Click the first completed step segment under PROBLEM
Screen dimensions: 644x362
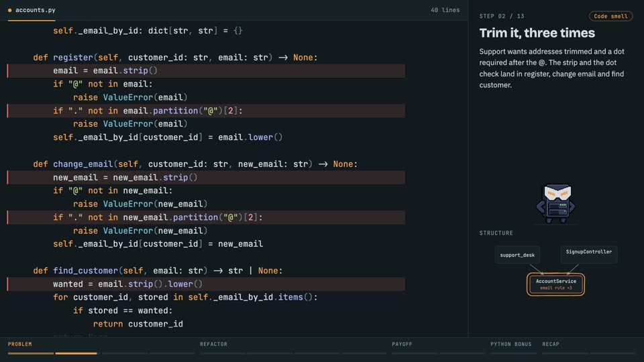click(x=31, y=353)
